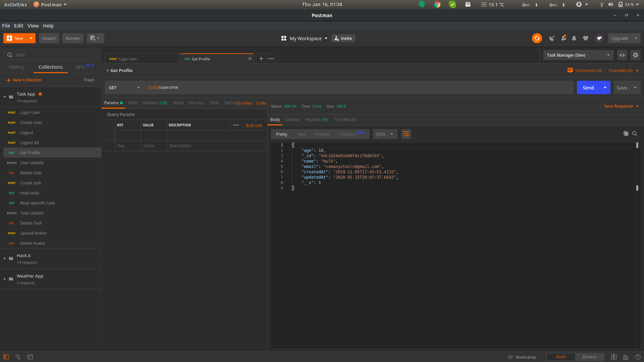Open Postman settings with the gear icon
The height and width of the screenshot is (362, 644).
[636, 55]
